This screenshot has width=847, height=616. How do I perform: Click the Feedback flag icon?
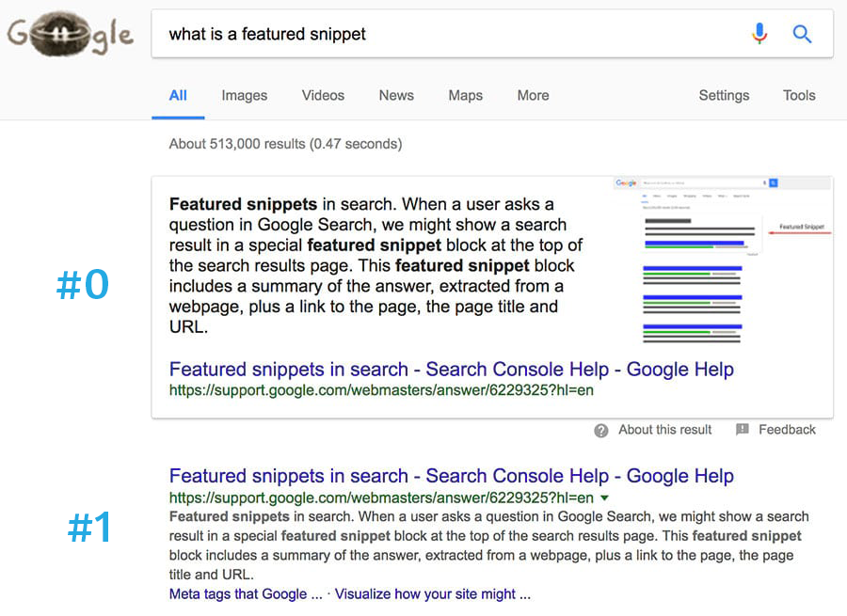pos(743,429)
